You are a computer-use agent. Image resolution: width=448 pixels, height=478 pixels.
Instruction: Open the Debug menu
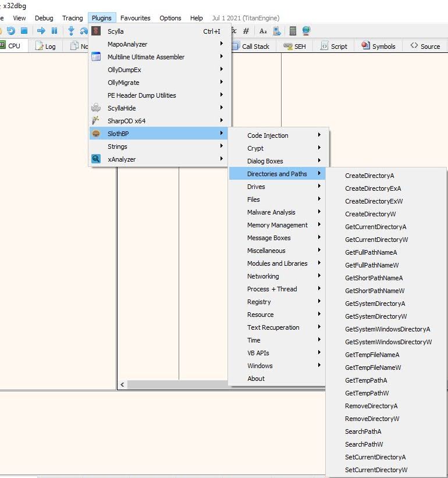coord(44,18)
